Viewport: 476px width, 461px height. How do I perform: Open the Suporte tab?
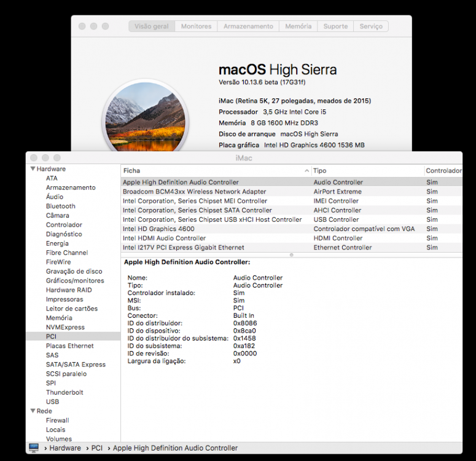point(335,26)
